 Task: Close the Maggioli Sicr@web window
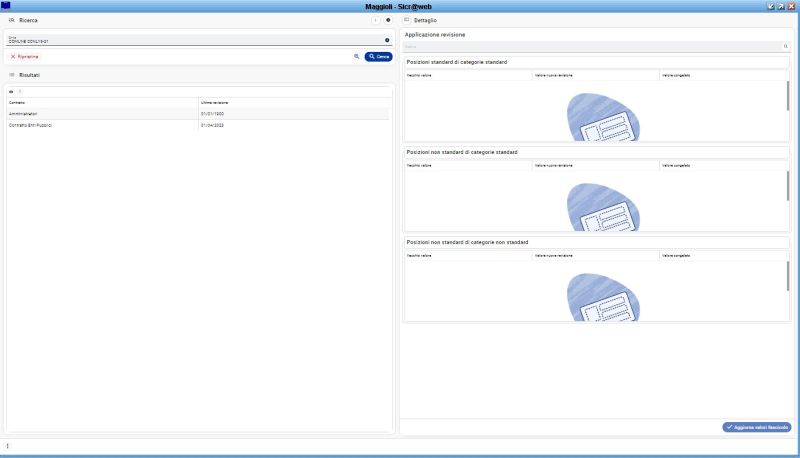(x=791, y=6)
